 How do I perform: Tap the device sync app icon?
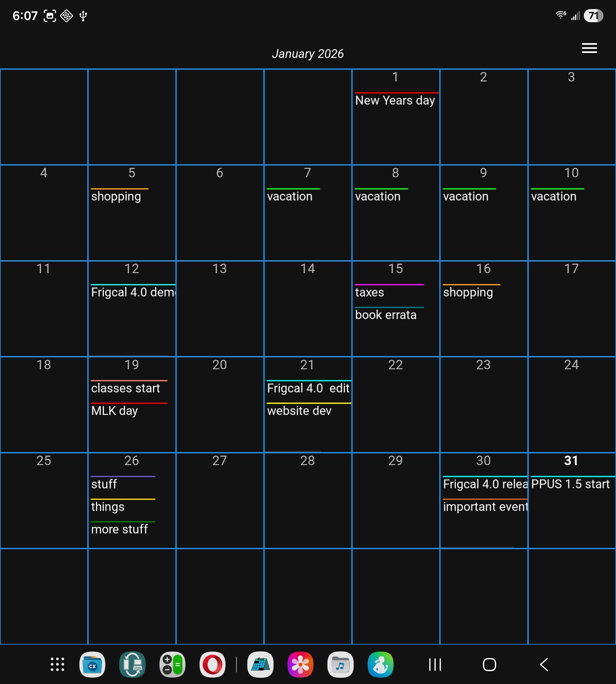coord(132,664)
